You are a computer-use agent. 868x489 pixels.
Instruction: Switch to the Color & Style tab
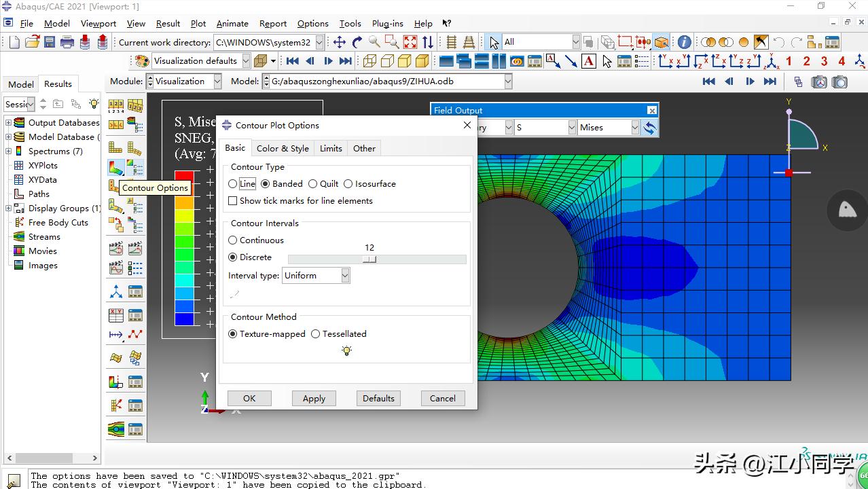click(283, 149)
